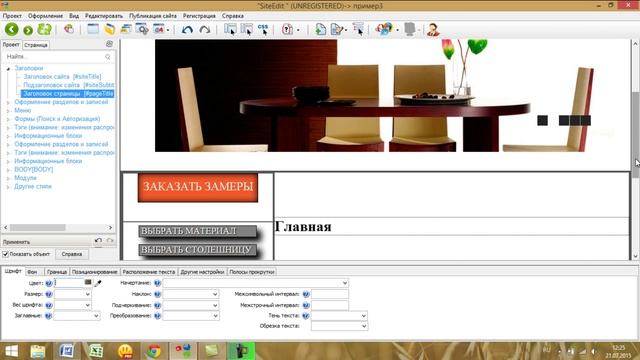This screenshot has height=360, width=640.
Task: Click help icon next to Размер
Action: 49,294
